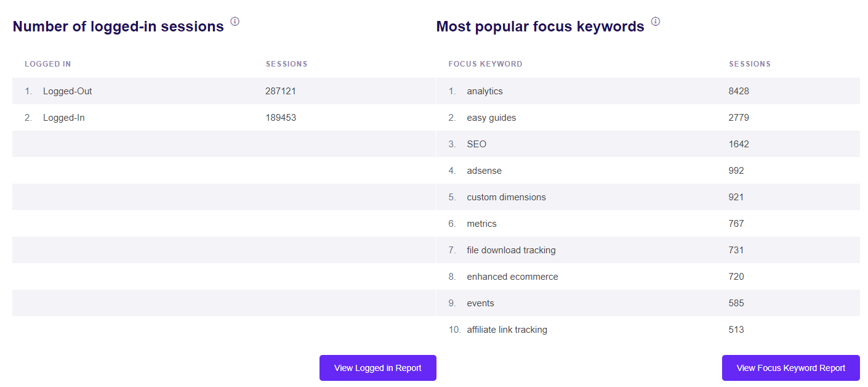Select the enhanced ecommerce keyword
Image resolution: width=868 pixels, height=387 pixels.
[512, 277]
